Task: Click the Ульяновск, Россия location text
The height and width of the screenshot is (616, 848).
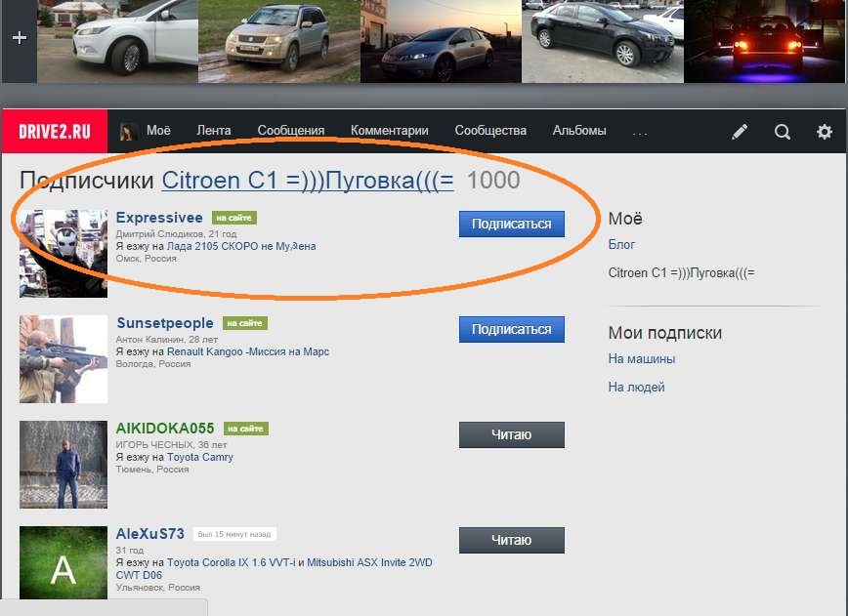Action: tap(158, 587)
